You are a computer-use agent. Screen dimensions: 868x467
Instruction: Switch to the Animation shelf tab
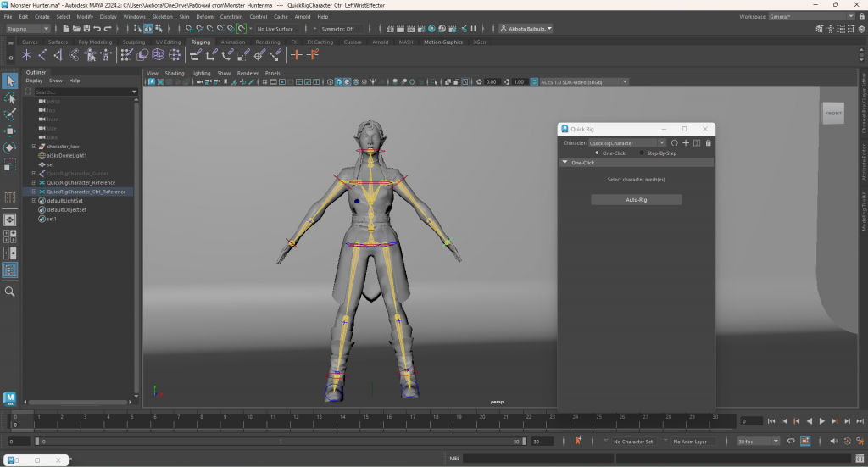(x=232, y=42)
